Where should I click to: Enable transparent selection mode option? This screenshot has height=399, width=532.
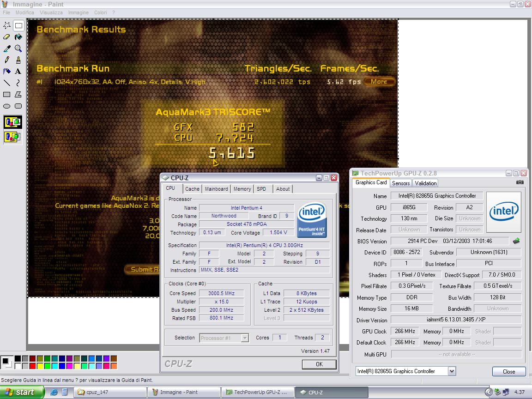pyautogui.click(x=12, y=137)
